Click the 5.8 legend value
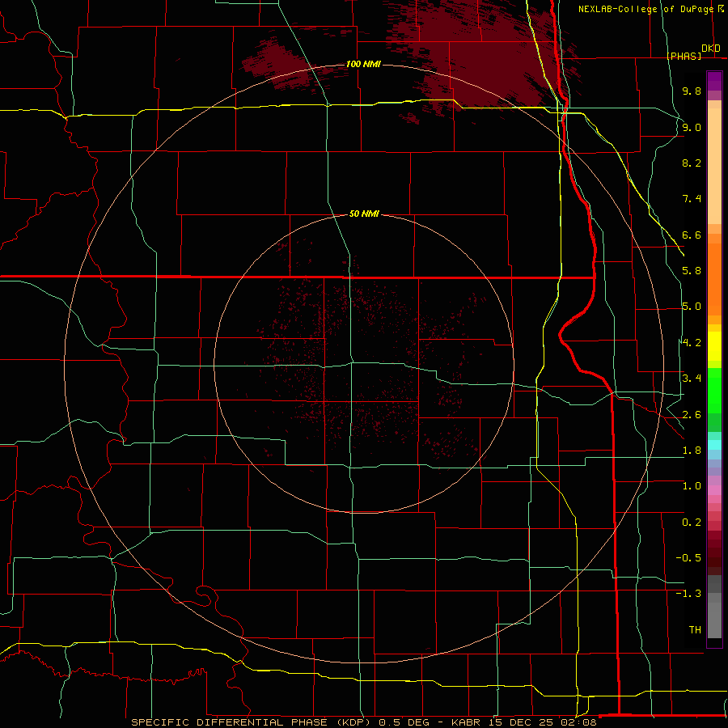This screenshot has width=728, height=728. point(692,271)
